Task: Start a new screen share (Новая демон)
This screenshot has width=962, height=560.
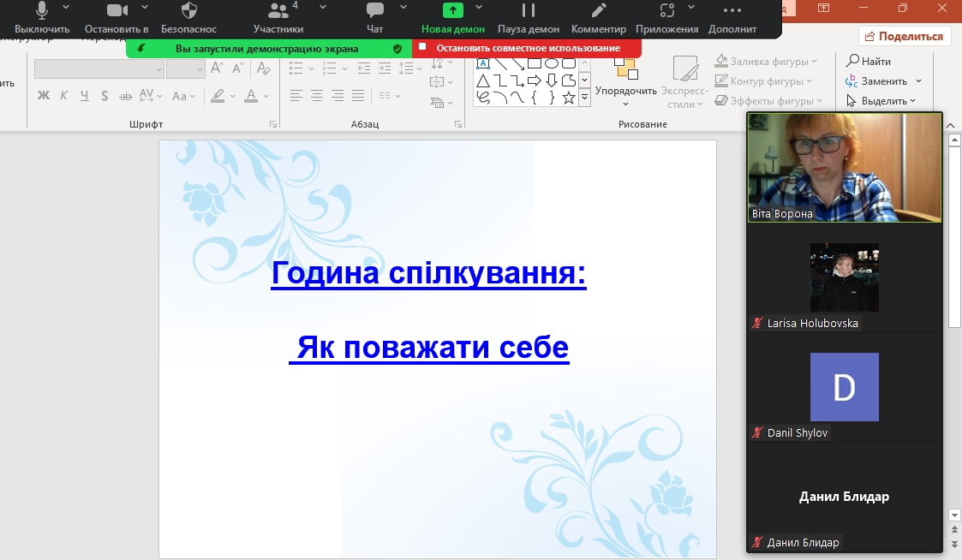Action: coord(453,18)
